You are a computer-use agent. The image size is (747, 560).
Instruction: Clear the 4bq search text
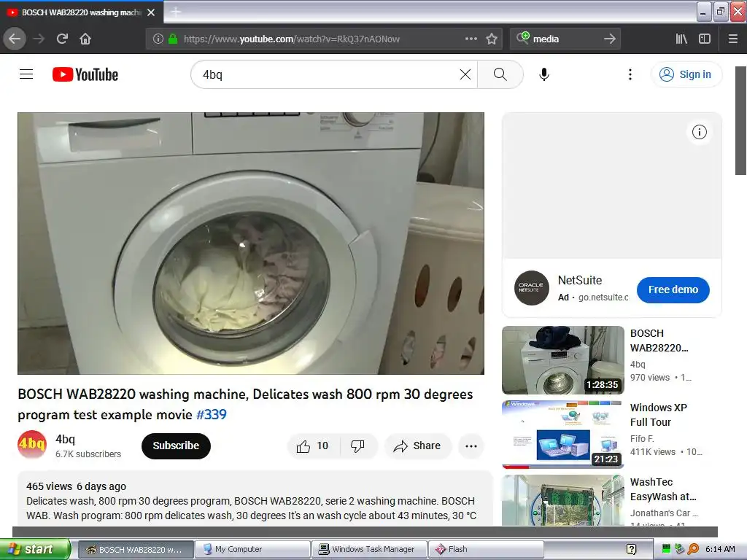[x=465, y=74]
